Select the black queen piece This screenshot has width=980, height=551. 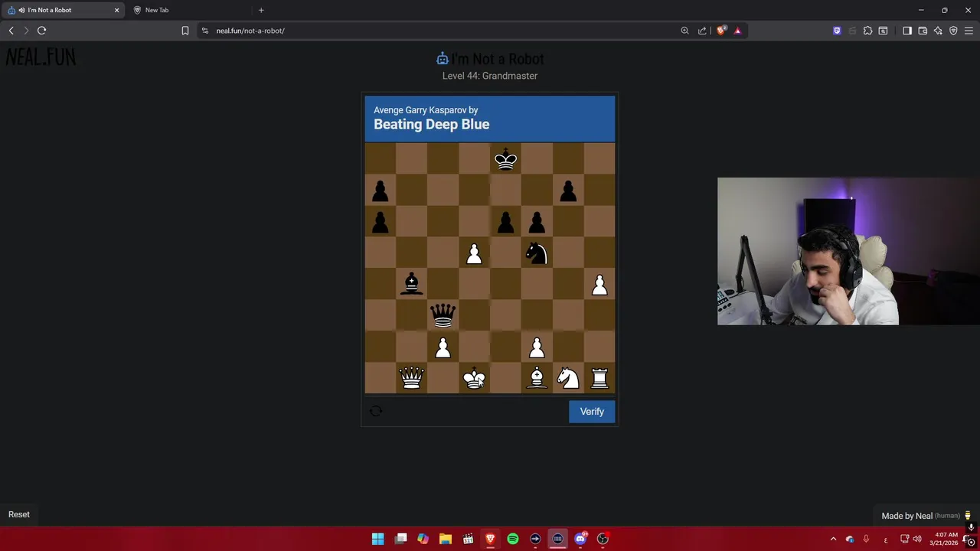click(443, 315)
